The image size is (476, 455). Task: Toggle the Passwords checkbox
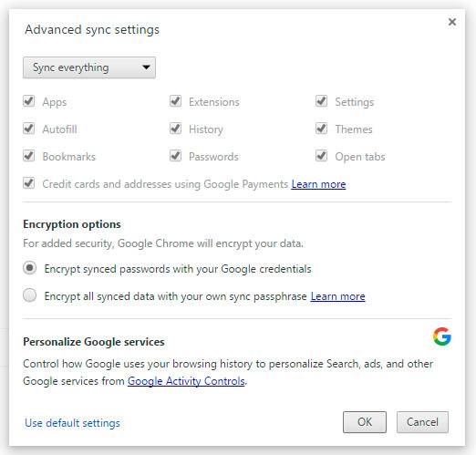(175, 156)
